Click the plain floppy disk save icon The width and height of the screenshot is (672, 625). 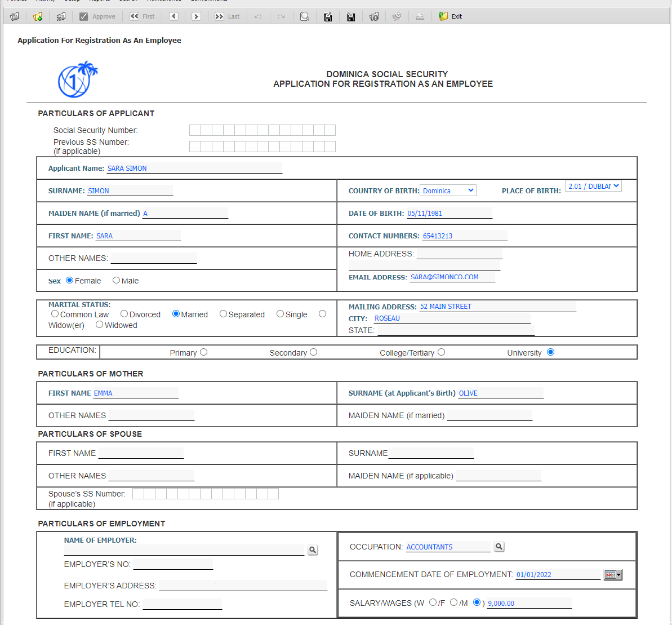[x=351, y=17]
